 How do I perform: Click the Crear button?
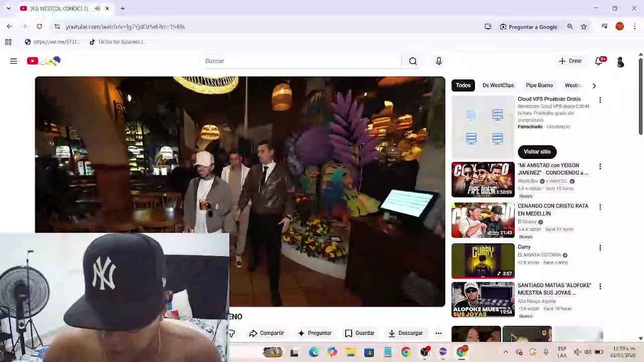point(570,61)
